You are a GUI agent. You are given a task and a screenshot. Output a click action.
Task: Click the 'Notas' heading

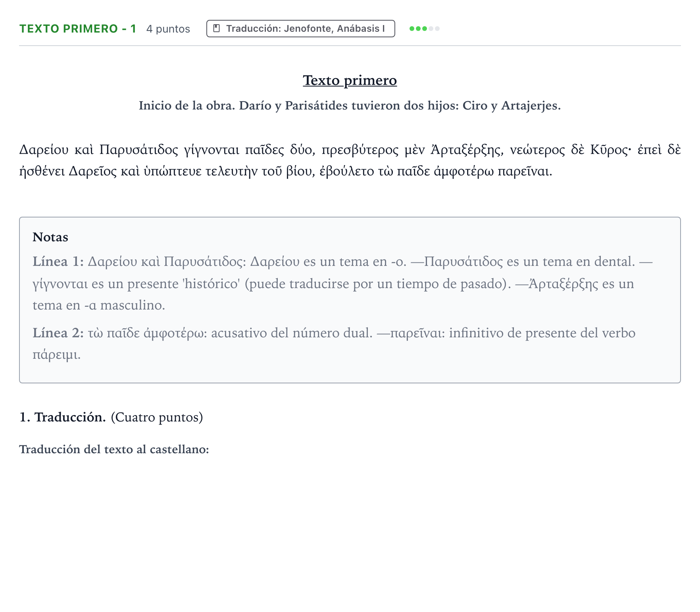50,237
